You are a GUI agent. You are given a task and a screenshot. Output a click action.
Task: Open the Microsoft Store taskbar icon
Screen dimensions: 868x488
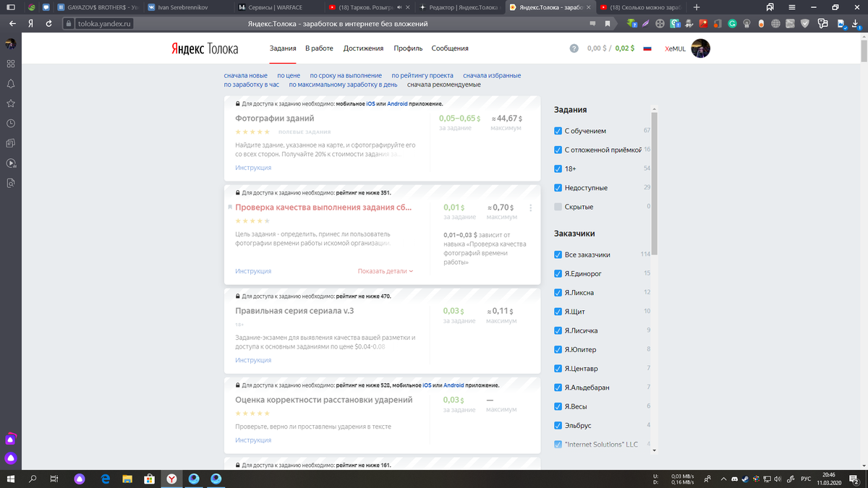tap(149, 479)
